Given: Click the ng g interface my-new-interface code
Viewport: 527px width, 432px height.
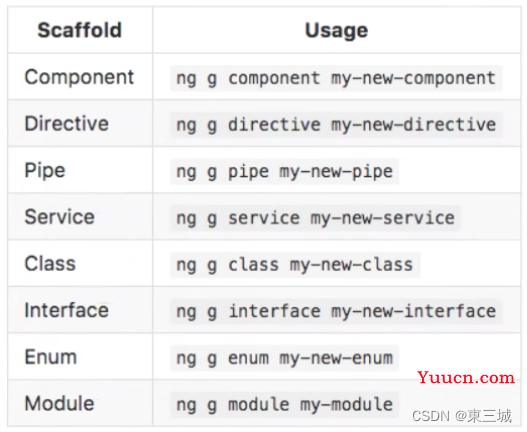Looking at the screenshot, I should click(x=336, y=311).
